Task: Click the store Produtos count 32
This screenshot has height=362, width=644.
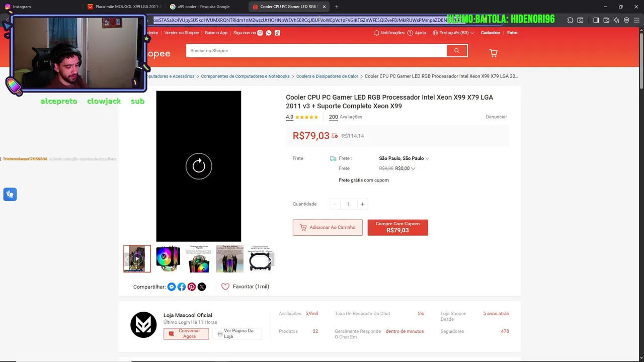Action: 315,331
